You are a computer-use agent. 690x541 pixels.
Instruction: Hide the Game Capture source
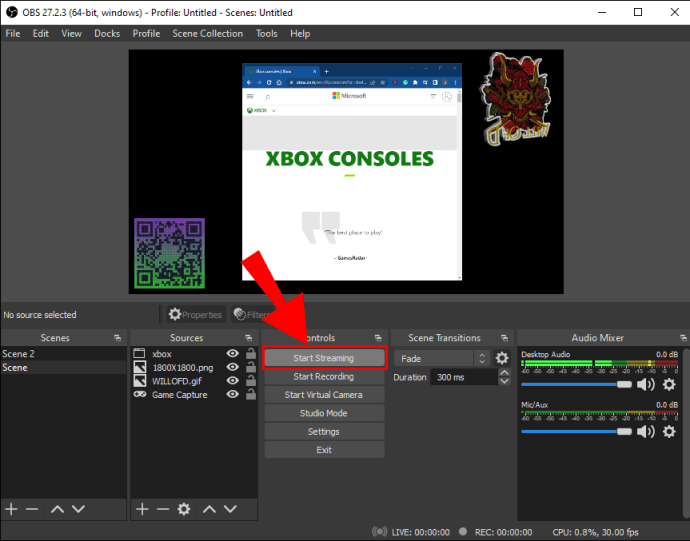[232, 394]
